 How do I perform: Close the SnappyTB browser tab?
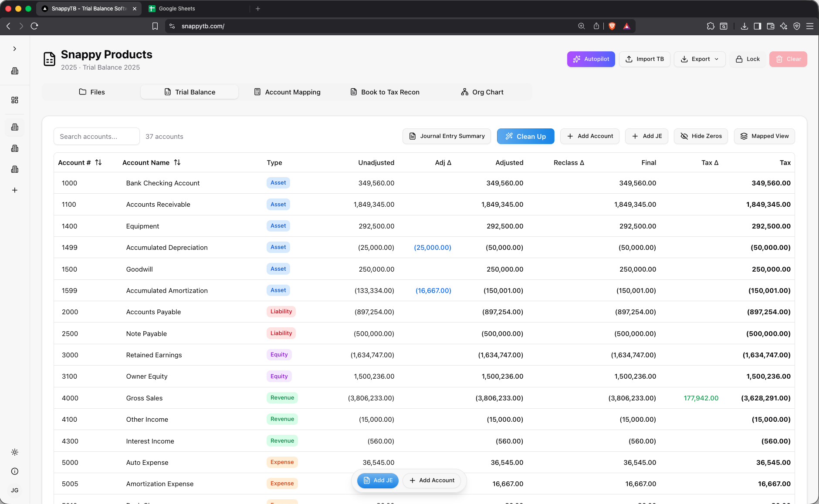point(135,9)
